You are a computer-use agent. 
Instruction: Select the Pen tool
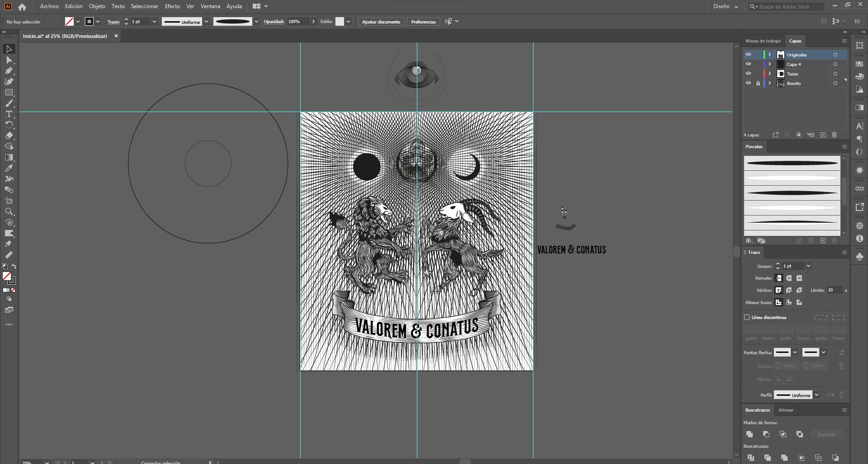point(9,70)
